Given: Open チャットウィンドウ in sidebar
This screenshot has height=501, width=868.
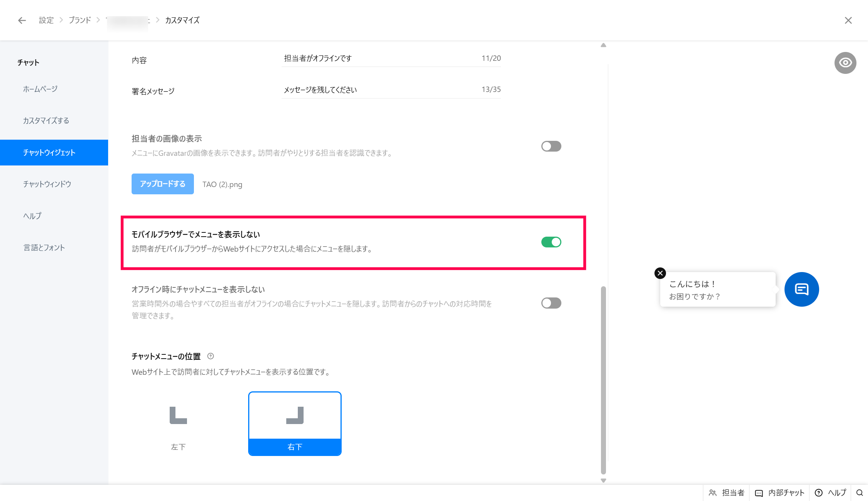Looking at the screenshot, I should point(47,184).
